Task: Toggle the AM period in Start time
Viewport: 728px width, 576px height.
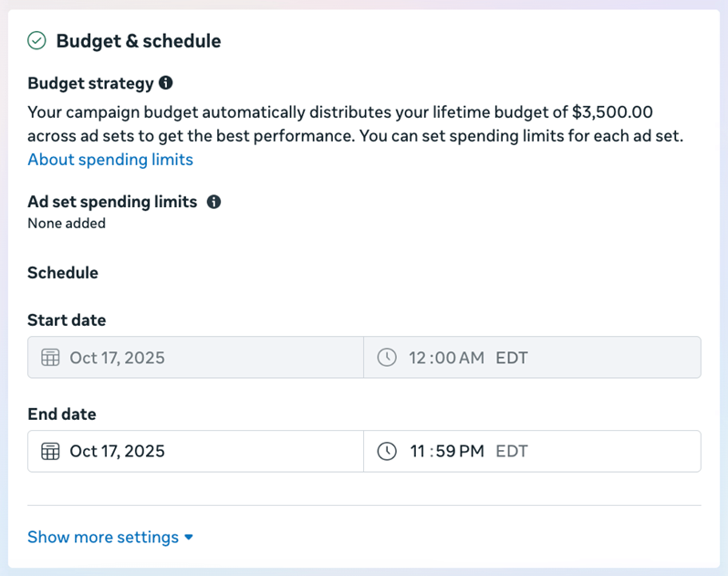Action: pos(472,358)
